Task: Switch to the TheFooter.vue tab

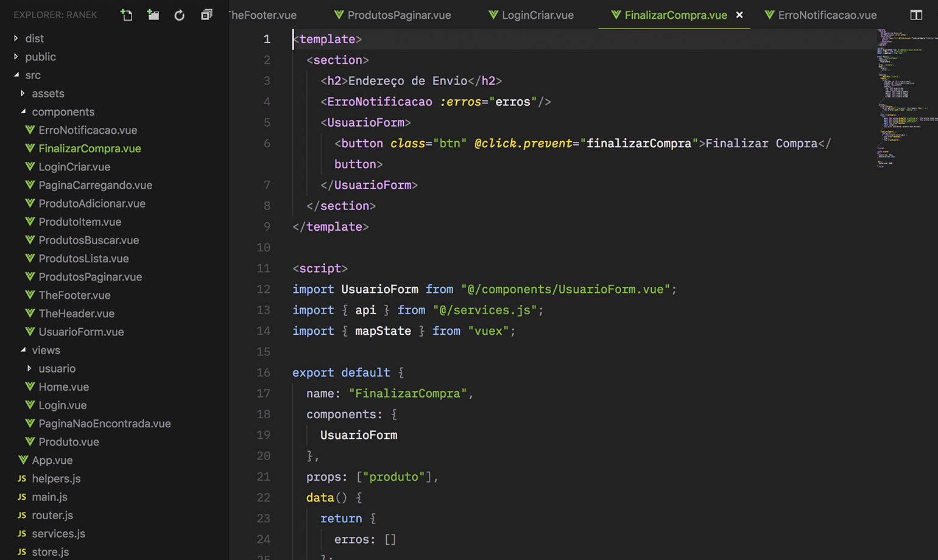Action: (263, 15)
